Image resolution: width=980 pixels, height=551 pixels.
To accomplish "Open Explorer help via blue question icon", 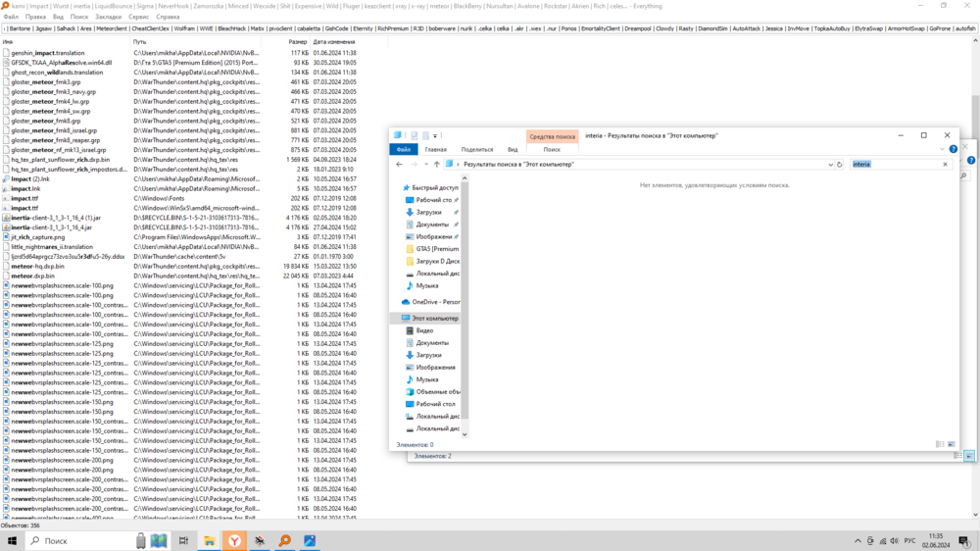I will [x=954, y=149].
